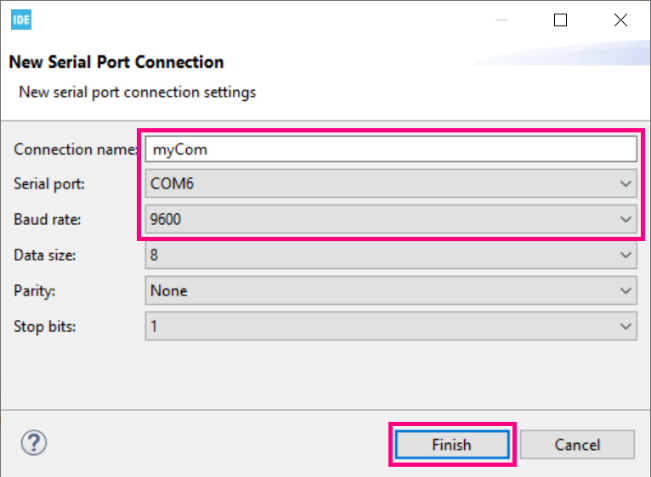Expand the Parity dropdown set to None
The image size is (651, 477).
pos(391,291)
